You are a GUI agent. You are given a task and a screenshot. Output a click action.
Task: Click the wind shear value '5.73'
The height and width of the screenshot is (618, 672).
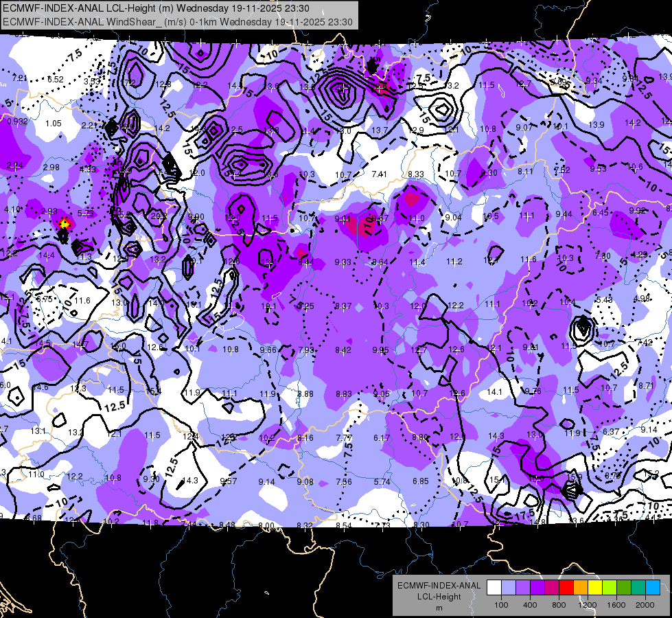[x=85, y=214]
